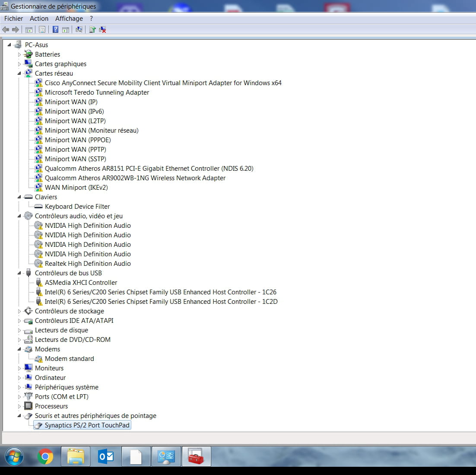The height and width of the screenshot is (475, 476).
Task: Toggle the console tree pane toolbar icon
Action: coord(29,29)
